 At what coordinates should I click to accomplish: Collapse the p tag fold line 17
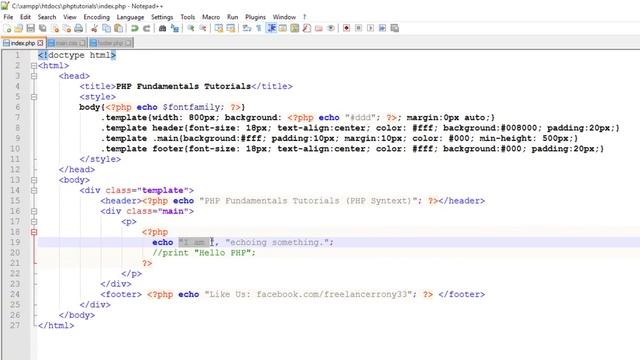coord(34,222)
